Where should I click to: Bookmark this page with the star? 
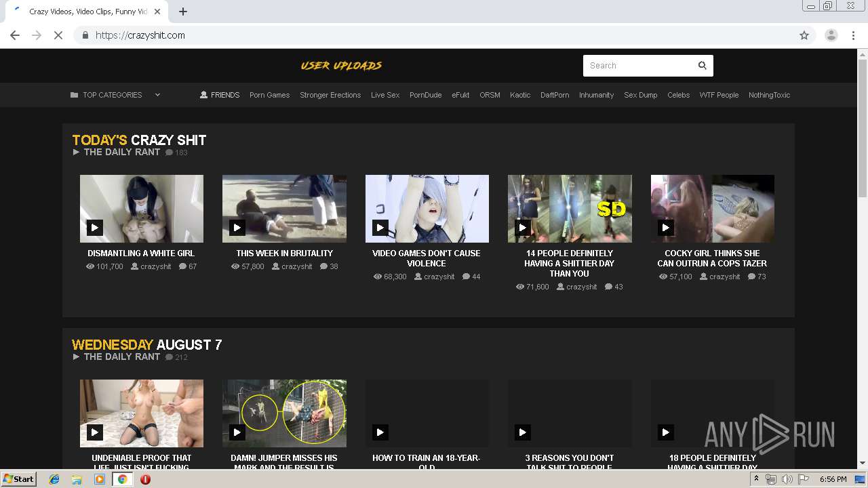[x=804, y=35]
